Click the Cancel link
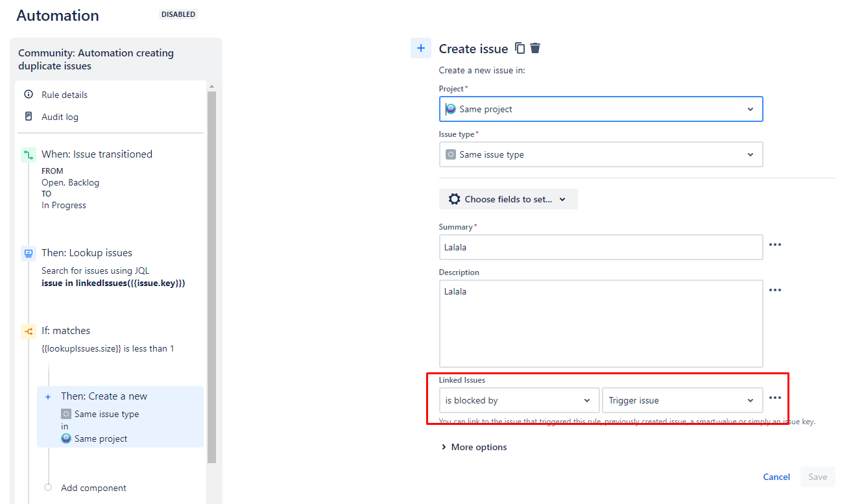This screenshot has width=864, height=504. click(x=776, y=477)
